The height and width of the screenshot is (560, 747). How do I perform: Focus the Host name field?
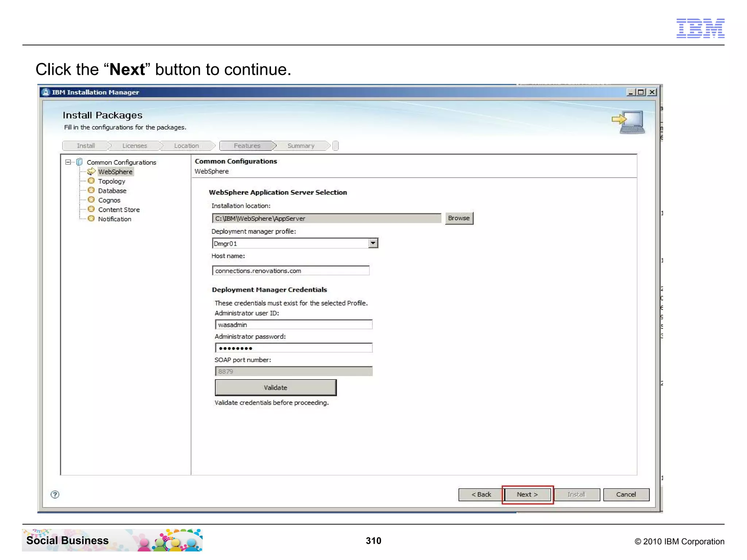tap(291, 271)
